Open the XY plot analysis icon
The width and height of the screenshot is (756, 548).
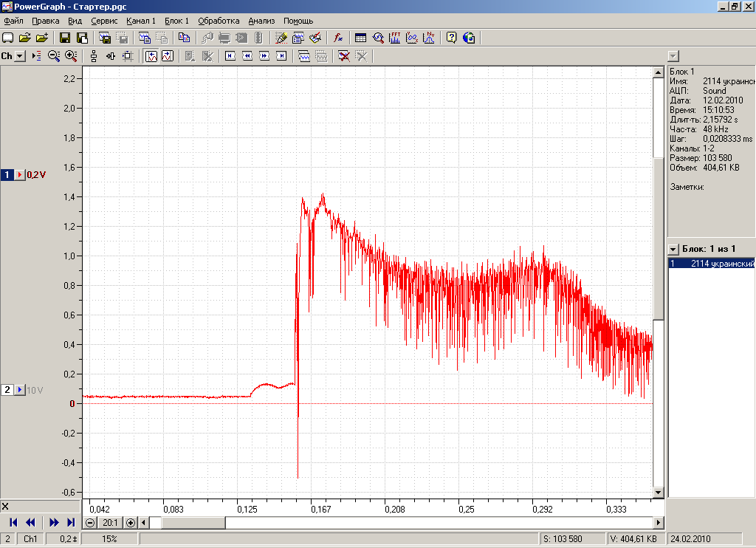412,38
